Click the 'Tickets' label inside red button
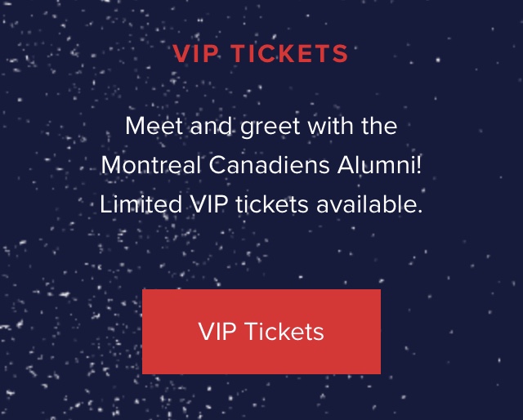The height and width of the screenshot is (420, 523). 284,331
